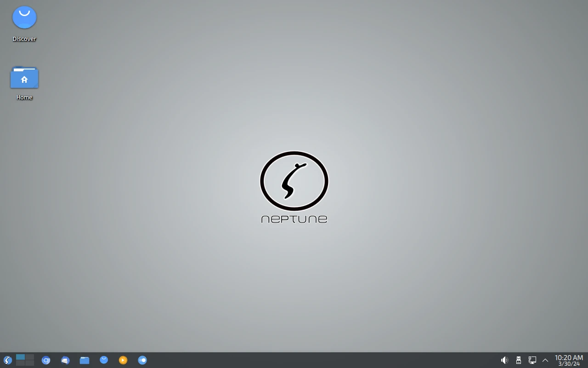
Task: Open the Neptune application launcher menu
Action: tap(7, 360)
